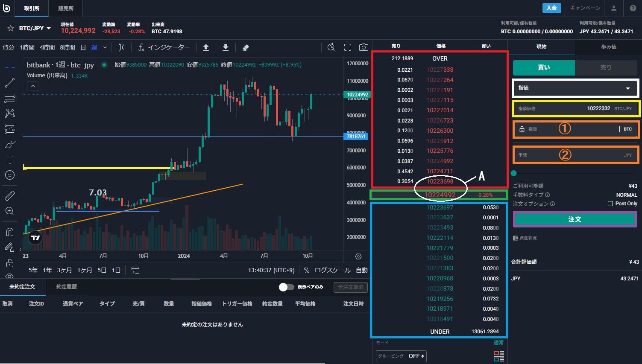Open the chart settings gear icon
This screenshot has width=642, height=364.
click(358, 256)
